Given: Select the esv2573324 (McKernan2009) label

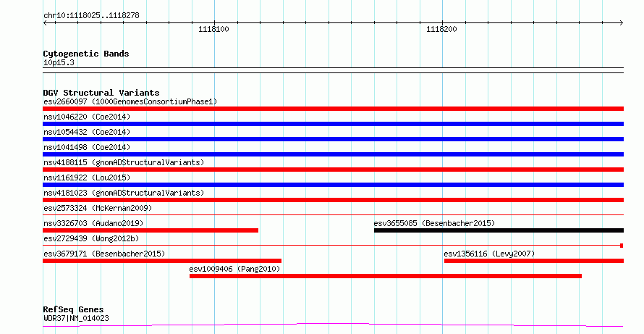Looking at the screenshot, I should (x=98, y=208).
